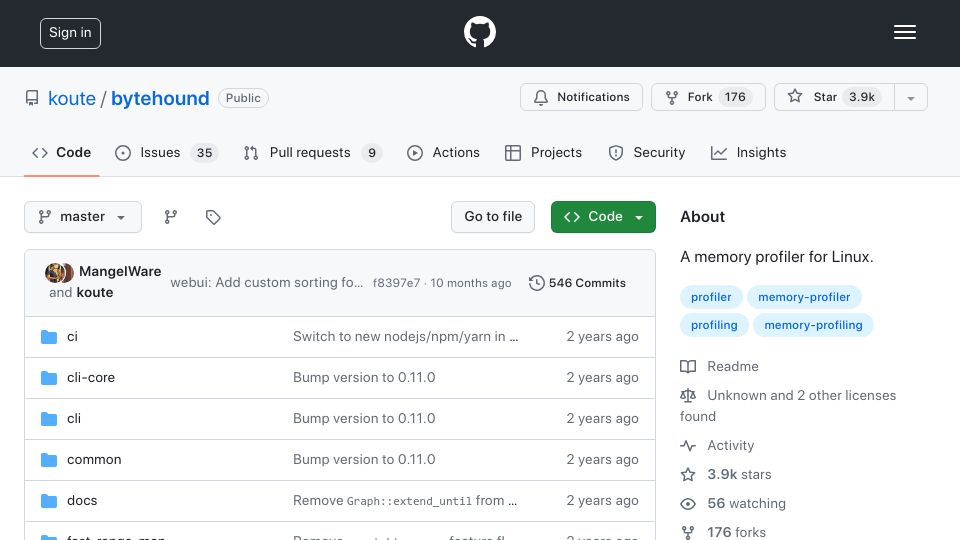Screen dimensions: 960x540
Task: Click the fork icon in Fork button
Action: [672, 97]
